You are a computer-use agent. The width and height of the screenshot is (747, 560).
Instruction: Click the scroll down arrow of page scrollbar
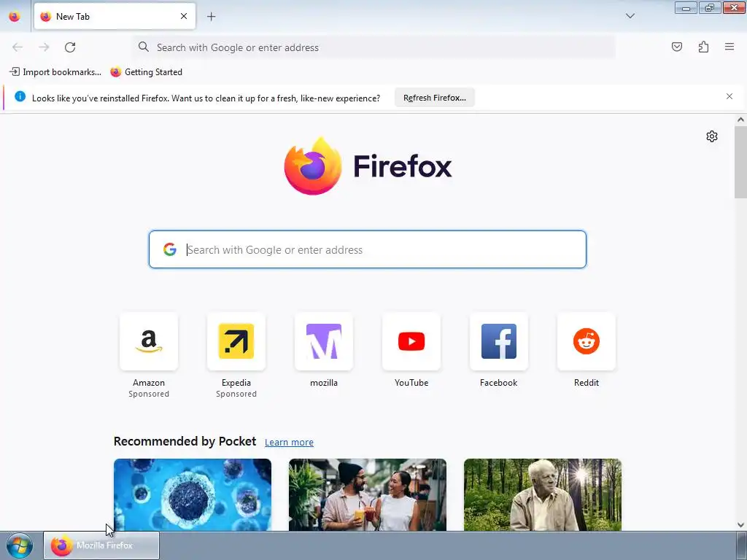[740, 525]
